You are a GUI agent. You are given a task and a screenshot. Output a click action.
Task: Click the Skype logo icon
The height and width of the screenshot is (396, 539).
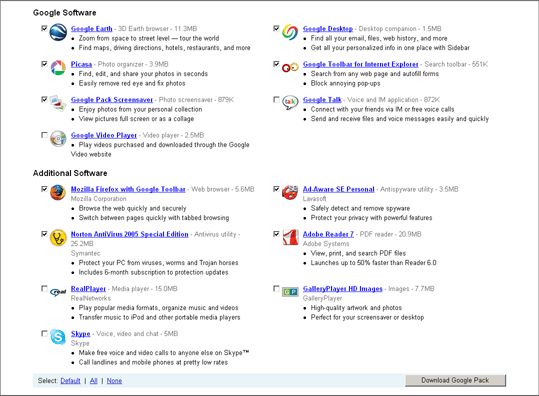pos(58,337)
